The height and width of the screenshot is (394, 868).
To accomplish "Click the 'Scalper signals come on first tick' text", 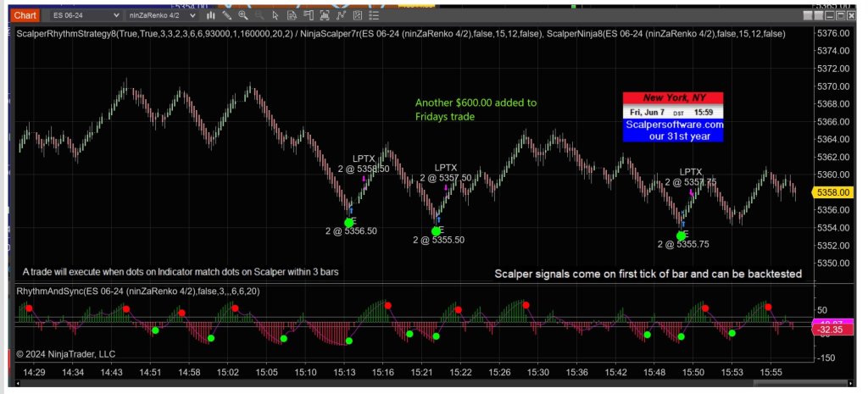I will click(648, 274).
